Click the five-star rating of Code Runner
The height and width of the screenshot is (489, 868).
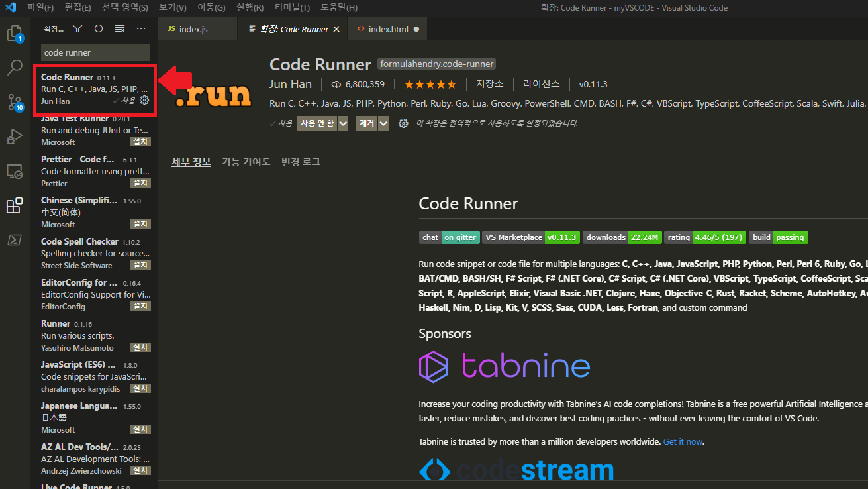[430, 84]
